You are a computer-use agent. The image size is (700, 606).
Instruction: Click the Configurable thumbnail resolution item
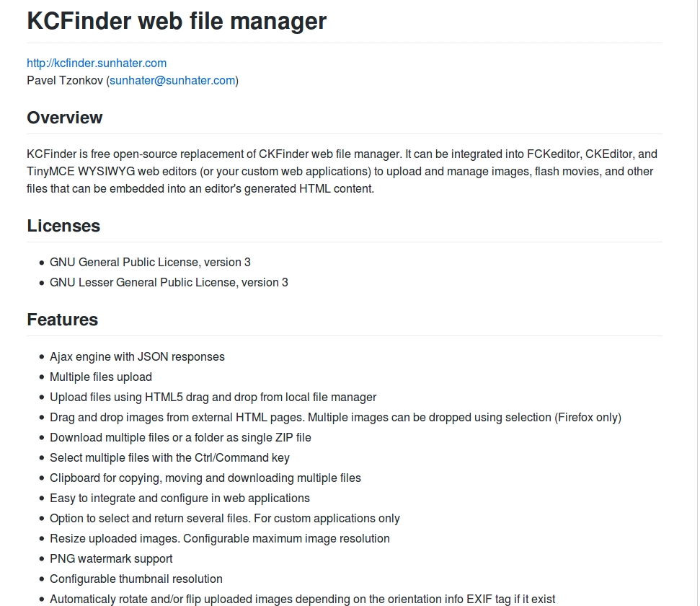tap(136, 579)
